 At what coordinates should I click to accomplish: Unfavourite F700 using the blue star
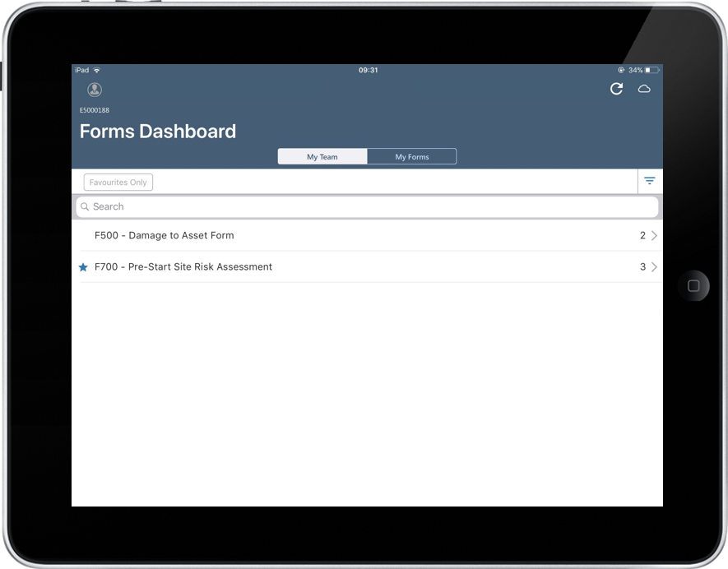pos(83,267)
